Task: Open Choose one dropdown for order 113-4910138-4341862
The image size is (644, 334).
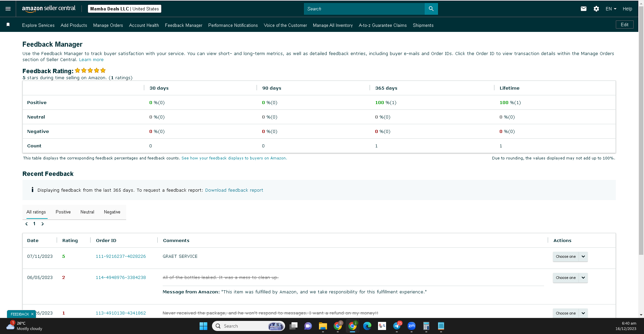Action: (570, 313)
